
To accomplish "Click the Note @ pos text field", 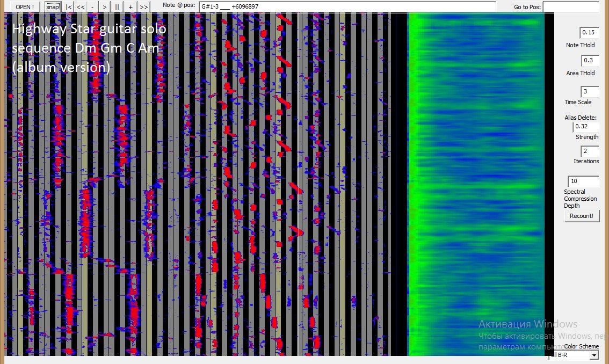I will click(x=347, y=7).
